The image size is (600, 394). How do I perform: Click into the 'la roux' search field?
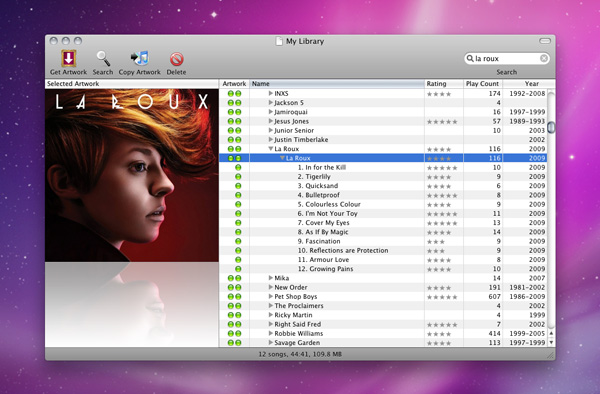[506, 58]
